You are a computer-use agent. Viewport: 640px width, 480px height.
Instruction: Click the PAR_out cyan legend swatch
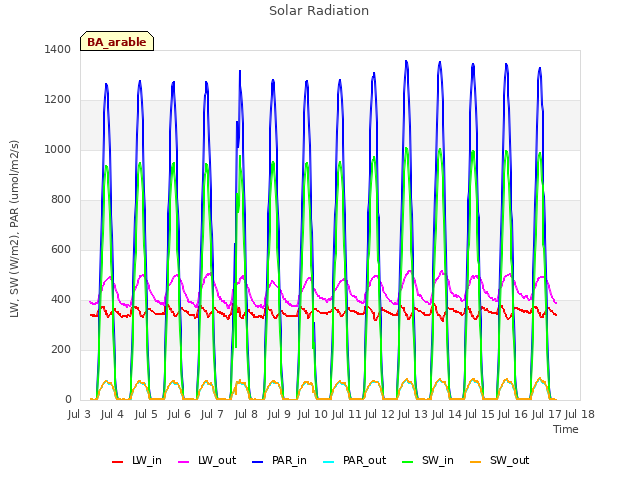click(x=329, y=462)
